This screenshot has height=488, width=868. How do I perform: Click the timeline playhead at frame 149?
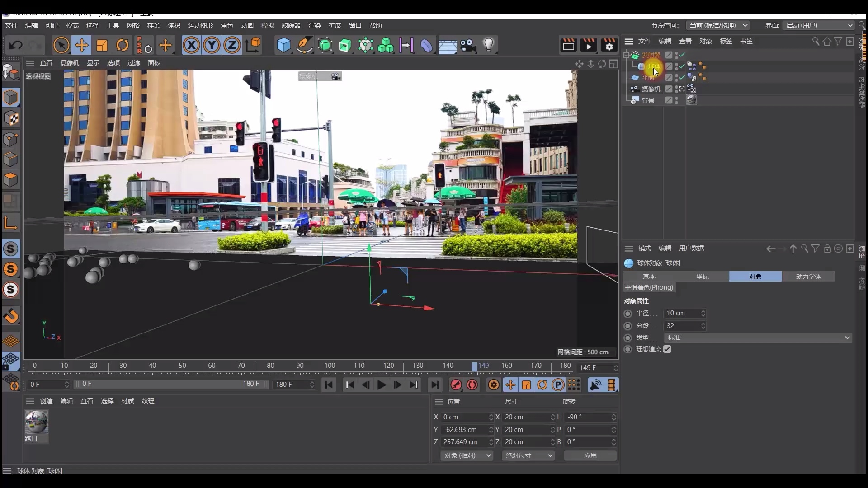pos(474,367)
